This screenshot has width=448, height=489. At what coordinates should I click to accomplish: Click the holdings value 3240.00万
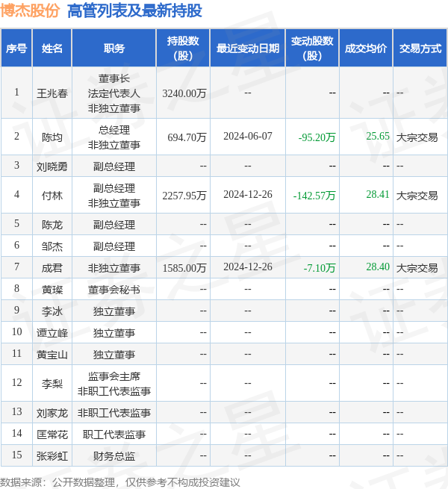coord(184,93)
